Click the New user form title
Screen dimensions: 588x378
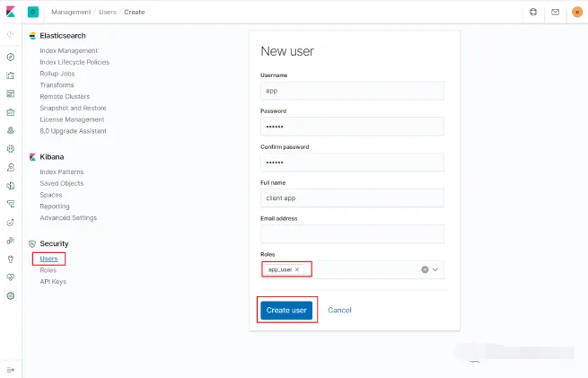point(287,51)
